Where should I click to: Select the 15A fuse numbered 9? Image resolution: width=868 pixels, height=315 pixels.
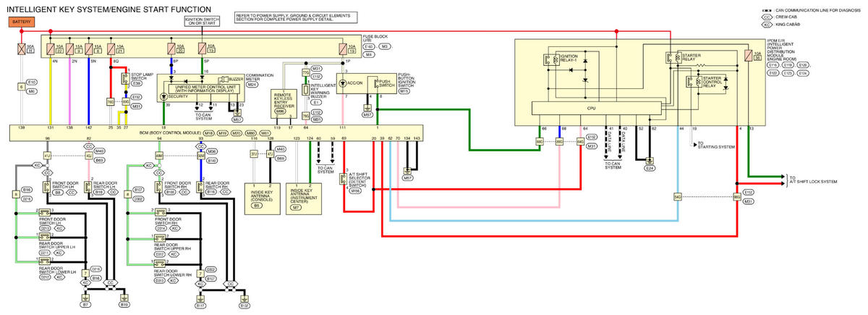70,51
